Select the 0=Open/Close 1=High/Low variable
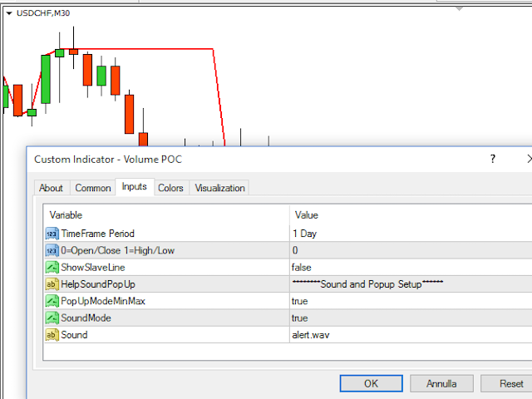The width and height of the screenshot is (532, 399). click(x=117, y=250)
